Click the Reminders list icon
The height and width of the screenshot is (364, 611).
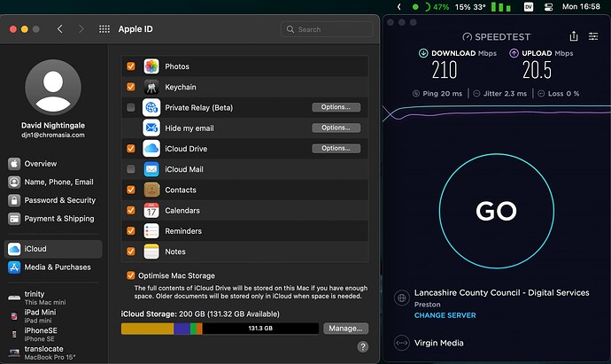coord(151,231)
